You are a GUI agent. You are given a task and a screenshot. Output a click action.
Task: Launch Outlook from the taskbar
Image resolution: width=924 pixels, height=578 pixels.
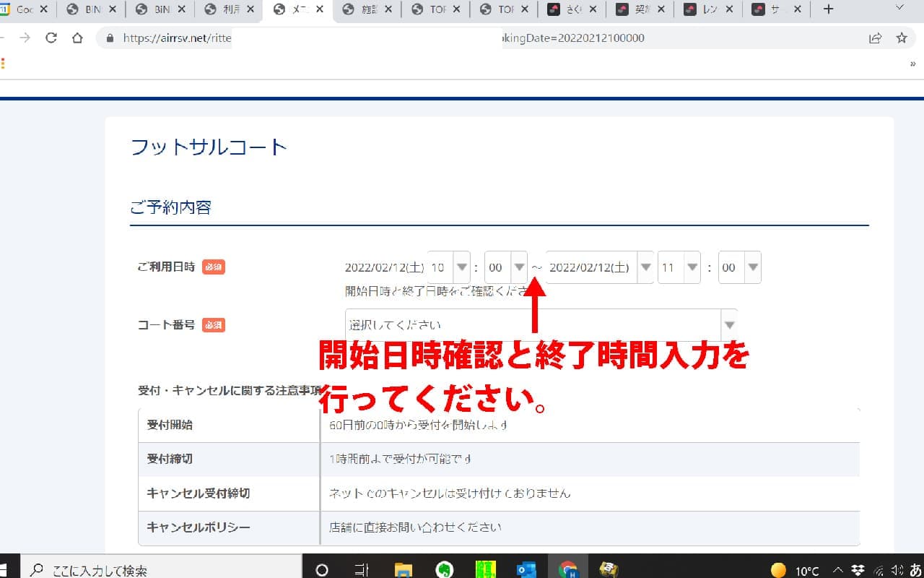coord(526,570)
